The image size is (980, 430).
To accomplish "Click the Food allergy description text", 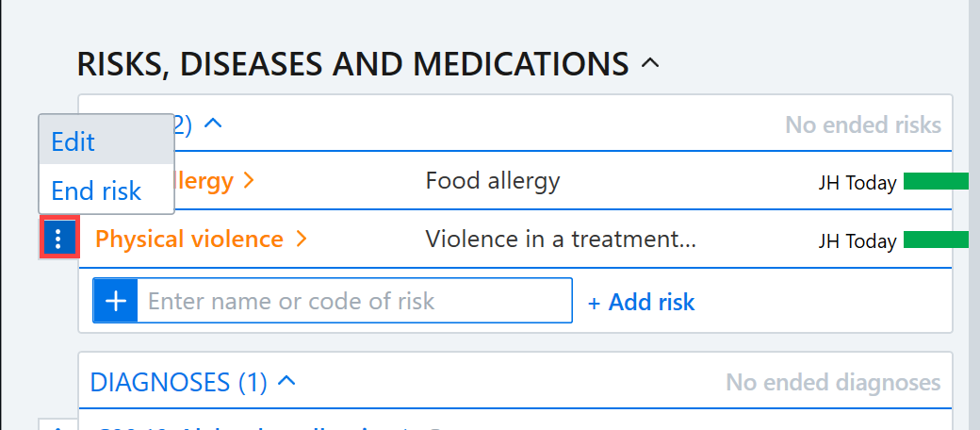I will tap(493, 181).
